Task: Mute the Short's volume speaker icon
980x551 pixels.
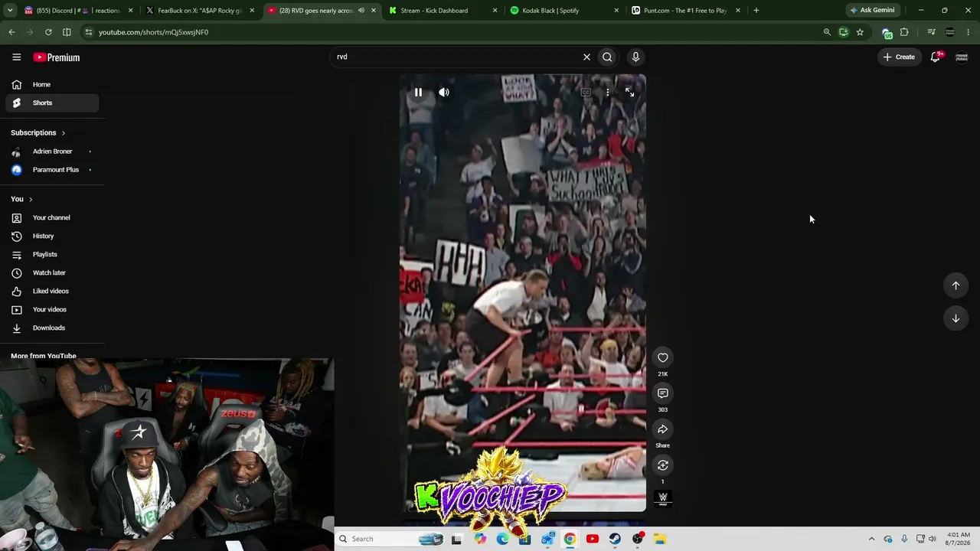Action: click(444, 93)
